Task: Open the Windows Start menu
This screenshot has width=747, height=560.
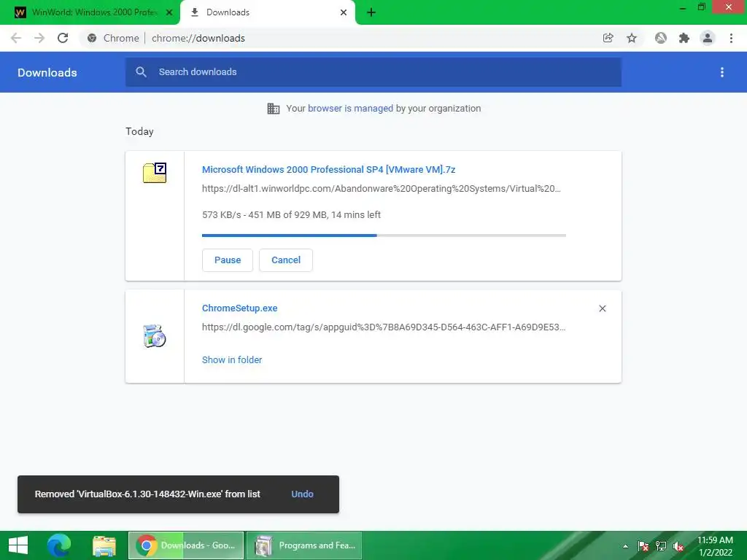Action: [18, 545]
